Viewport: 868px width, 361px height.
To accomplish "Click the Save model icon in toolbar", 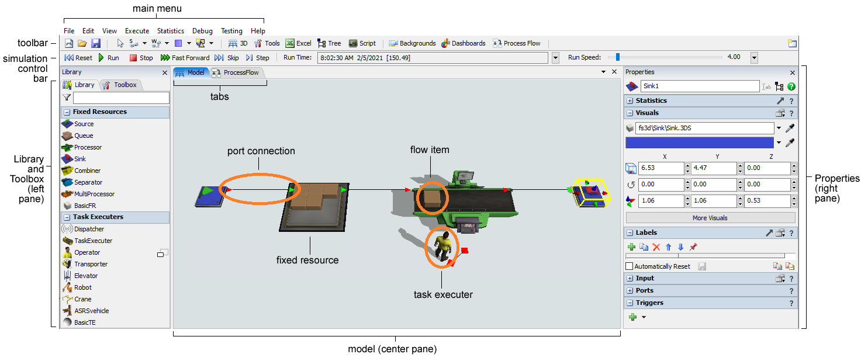I will tap(96, 43).
